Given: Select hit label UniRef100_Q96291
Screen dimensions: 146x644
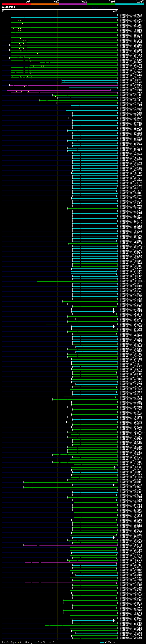Looking at the screenshot, I should [x=131, y=48].
